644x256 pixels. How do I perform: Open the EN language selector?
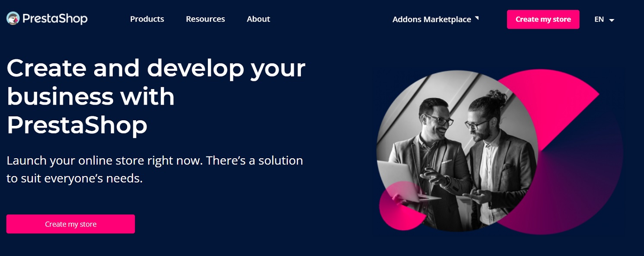(x=599, y=19)
